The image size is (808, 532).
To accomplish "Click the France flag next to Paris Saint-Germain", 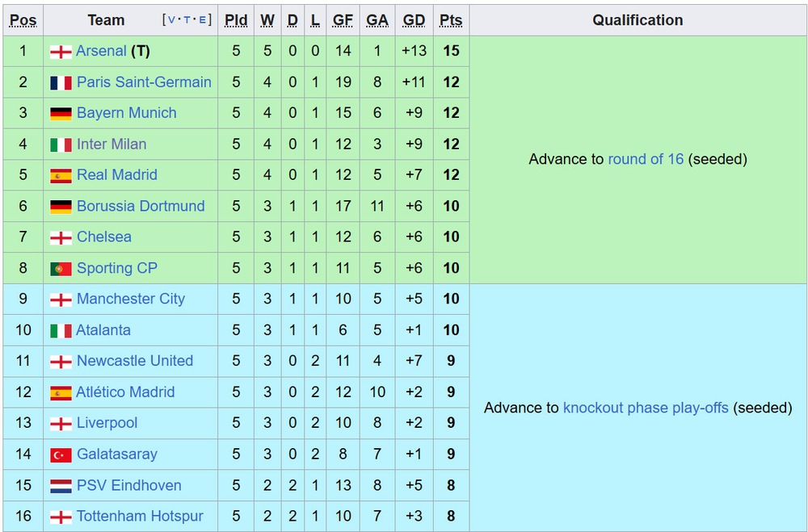I will coord(61,82).
